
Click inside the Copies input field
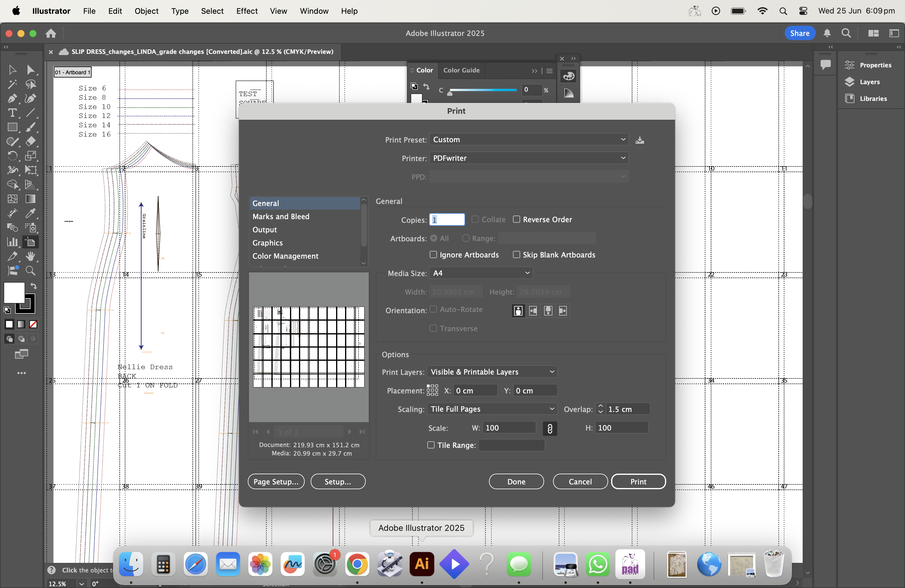click(x=447, y=219)
